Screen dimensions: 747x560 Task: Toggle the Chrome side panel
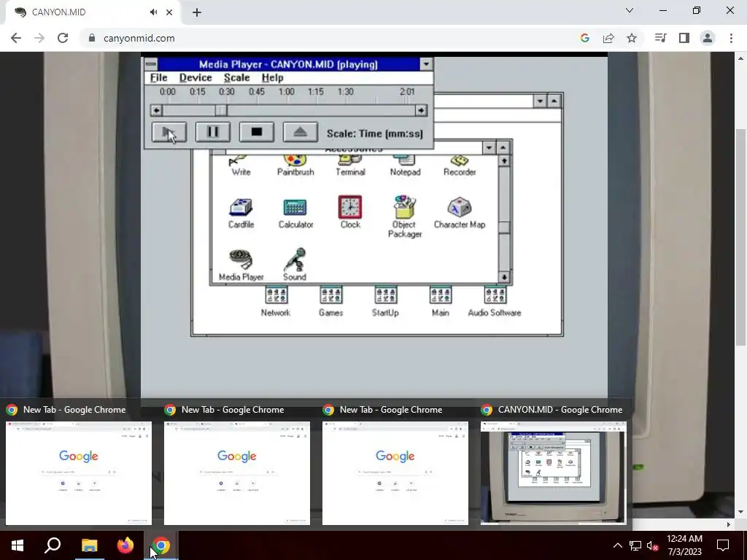pos(684,38)
